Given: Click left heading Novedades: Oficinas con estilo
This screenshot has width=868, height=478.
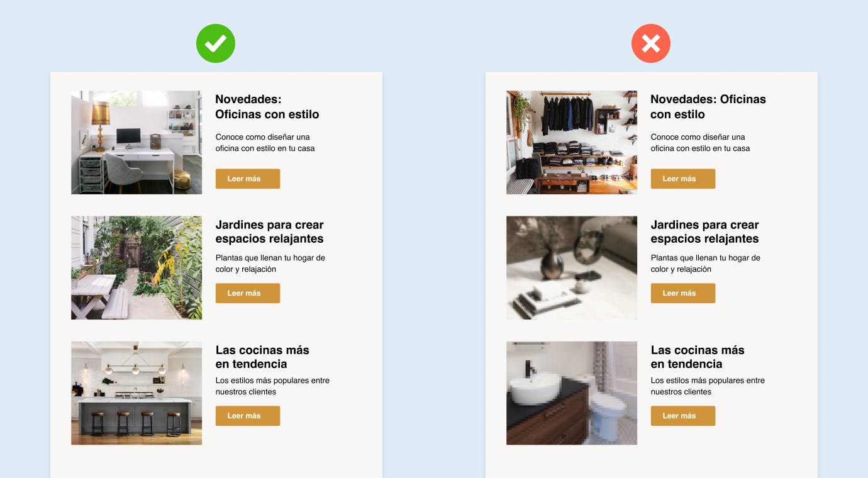Looking at the screenshot, I should (x=267, y=107).
